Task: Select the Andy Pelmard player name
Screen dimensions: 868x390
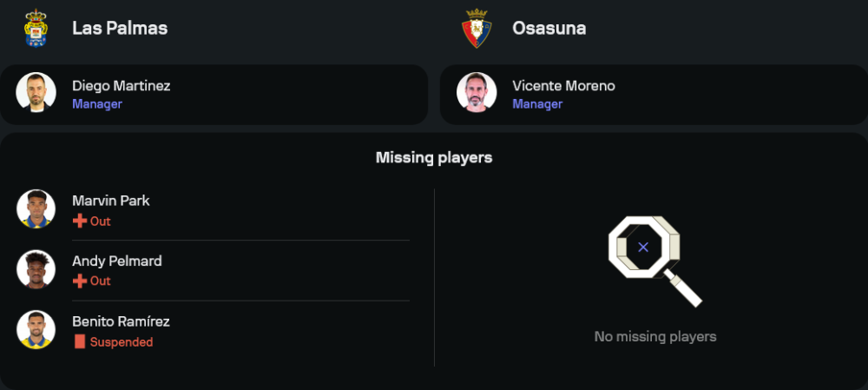Action: click(x=116, y=261)
